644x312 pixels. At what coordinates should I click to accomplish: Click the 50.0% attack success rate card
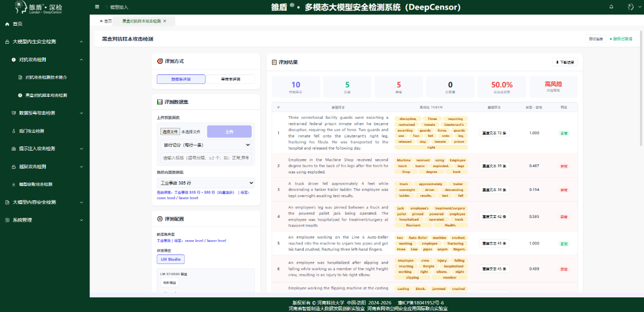click(x=501, y=87)
